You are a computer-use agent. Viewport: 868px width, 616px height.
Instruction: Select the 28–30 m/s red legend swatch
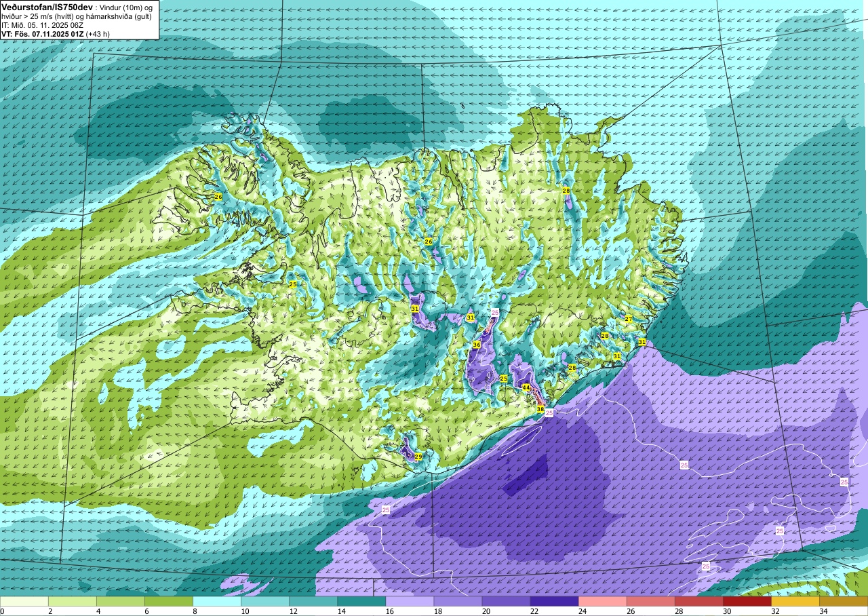698,601
